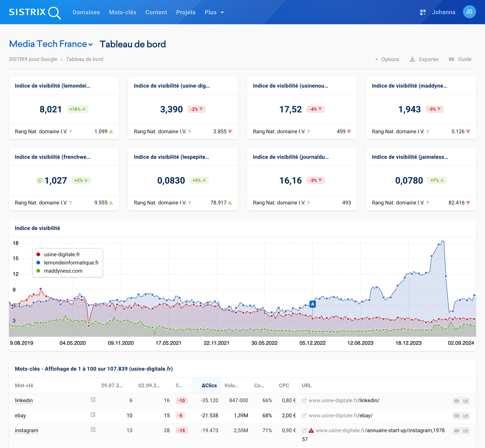Click the help question mark in jaimeless card
The width and height of the screenshot is (485, 448).
pyautogui.click(x=428, y=203)
